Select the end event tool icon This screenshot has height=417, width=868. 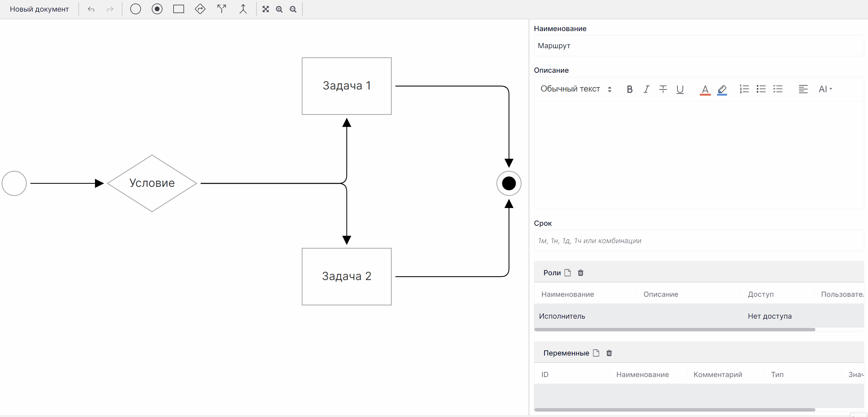[157, 9]
